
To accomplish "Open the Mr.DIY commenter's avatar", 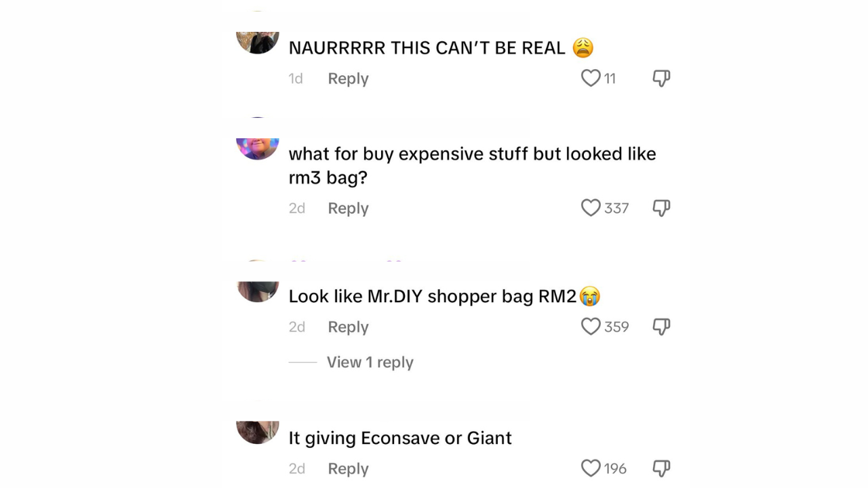I will pyautogui.click(x=258, y=291).
